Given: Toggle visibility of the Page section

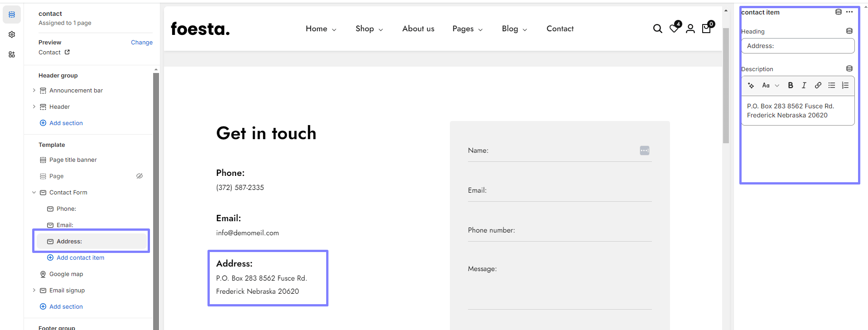Looking at the screenshot, I should pyautogui.click(x=140, y=176).
